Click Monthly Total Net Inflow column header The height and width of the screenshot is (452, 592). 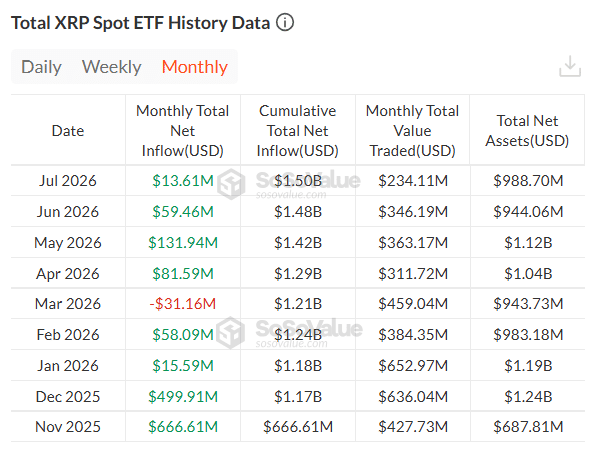(183, 131)
